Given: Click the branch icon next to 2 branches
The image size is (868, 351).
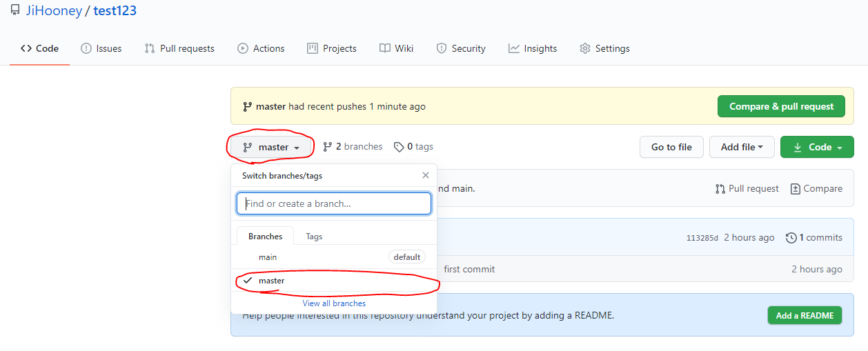Looking at the screenshot, I should [328, 147].
